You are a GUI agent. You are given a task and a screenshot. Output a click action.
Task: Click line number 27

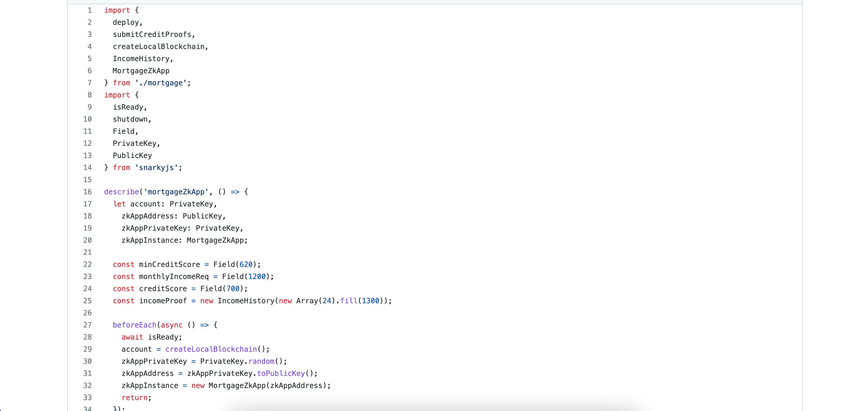[88, 325]
